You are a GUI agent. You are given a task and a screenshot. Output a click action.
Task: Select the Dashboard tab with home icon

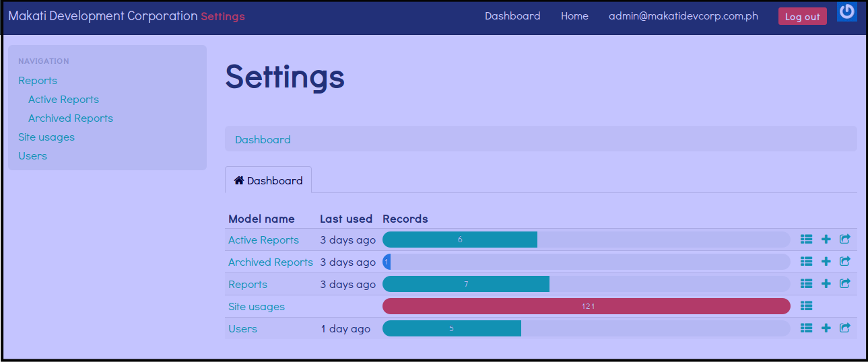coord(268,180)
